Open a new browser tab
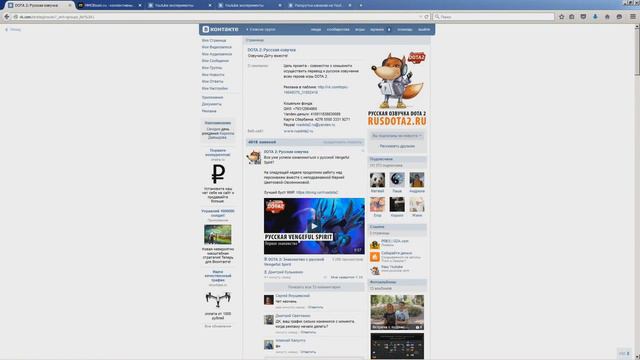This screenshot has height=360, width=640. coord(361,5)
